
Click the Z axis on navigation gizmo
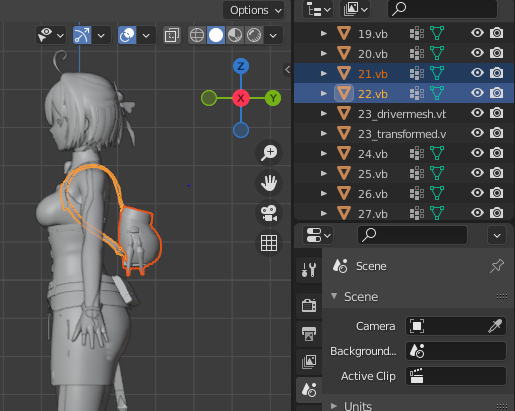[241, 66]
